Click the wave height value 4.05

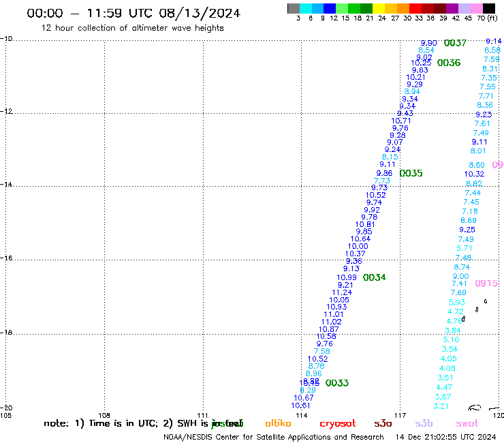pyautogui.click(x=449, y=358)
